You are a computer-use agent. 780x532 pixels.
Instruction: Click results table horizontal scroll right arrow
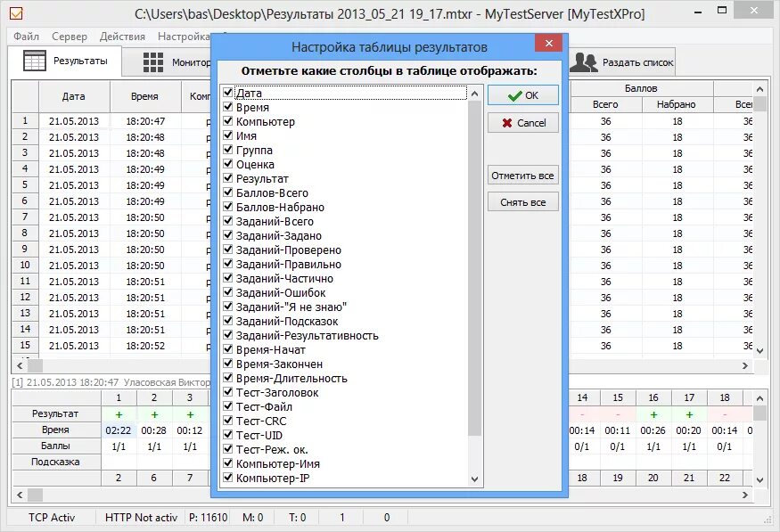(745, 366)
